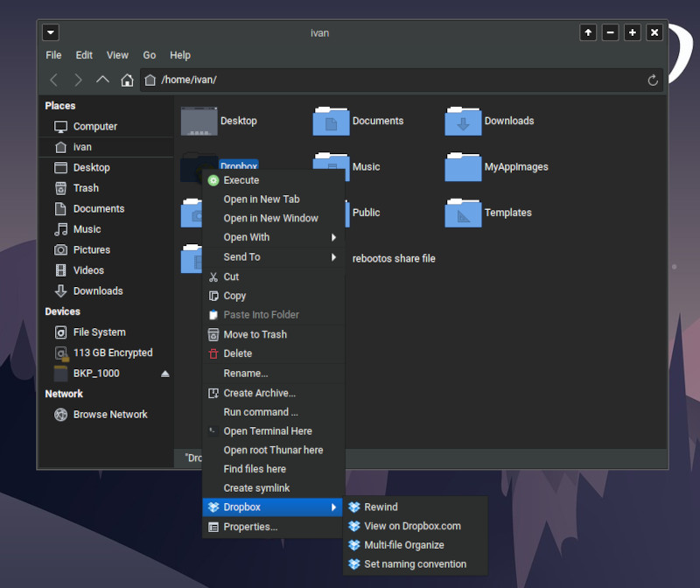Open Pictures in the sidebar
The image size is (700, 588).
click(106, 249)
